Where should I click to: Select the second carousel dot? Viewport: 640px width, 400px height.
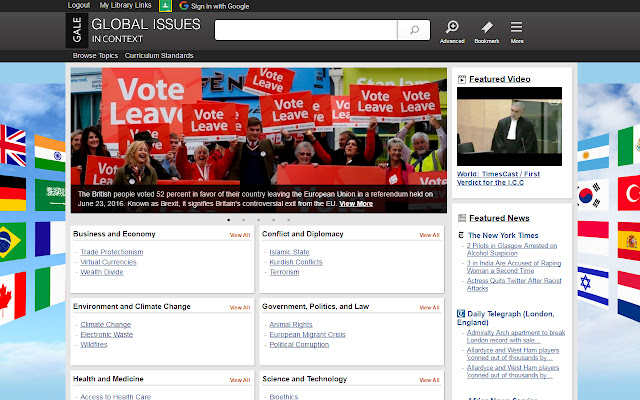(x=244, y=220)
